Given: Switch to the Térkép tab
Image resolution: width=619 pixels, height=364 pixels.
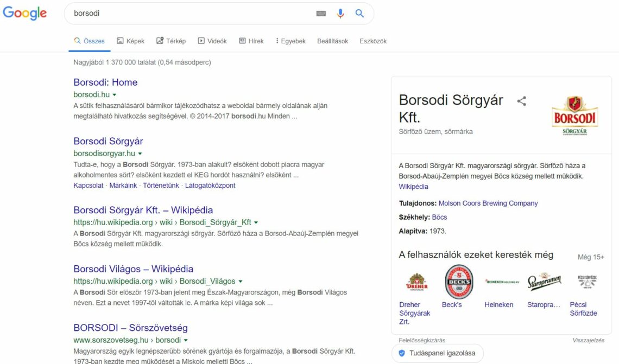Looking at the screenshot, I should [171, 41].
